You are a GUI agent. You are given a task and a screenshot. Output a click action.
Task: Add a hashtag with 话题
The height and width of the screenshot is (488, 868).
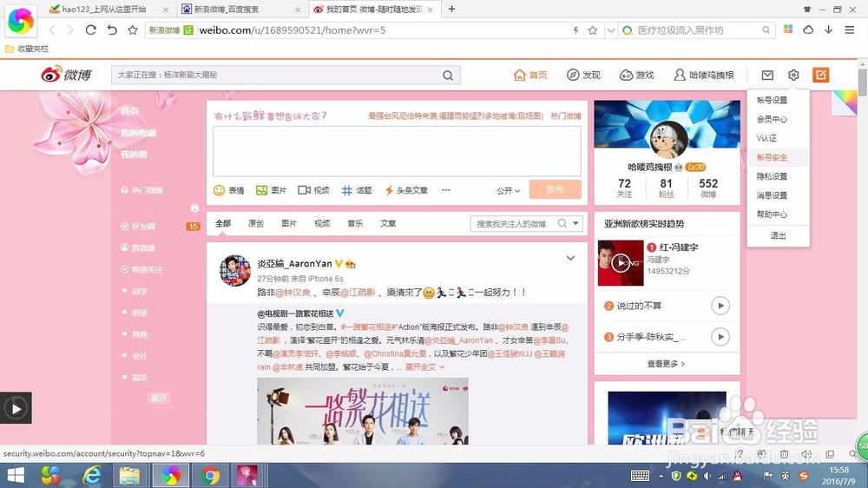357,190
